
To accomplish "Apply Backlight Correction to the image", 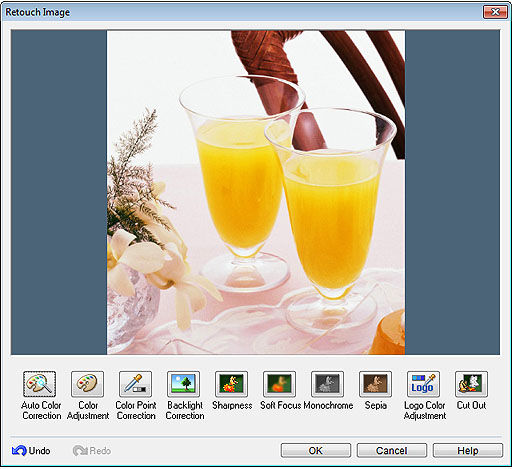I will coord(183,384).
